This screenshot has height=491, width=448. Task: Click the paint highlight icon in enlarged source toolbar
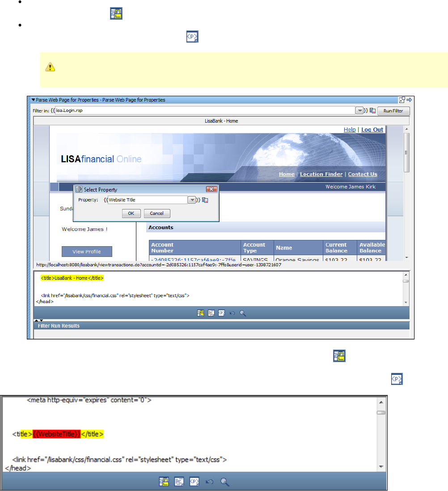tap(164, 482)
